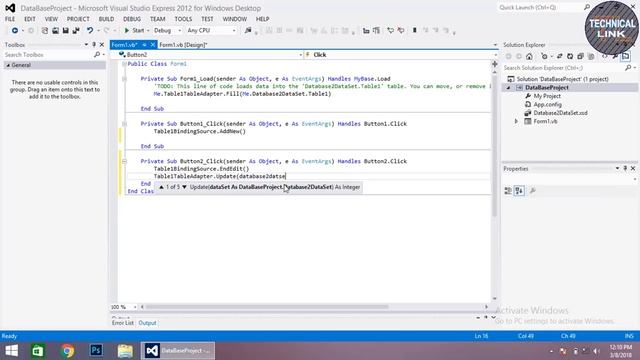Collapse the General group in Toolbox
The width and height of the screenshot is (640, 360).
pos(8,65)
